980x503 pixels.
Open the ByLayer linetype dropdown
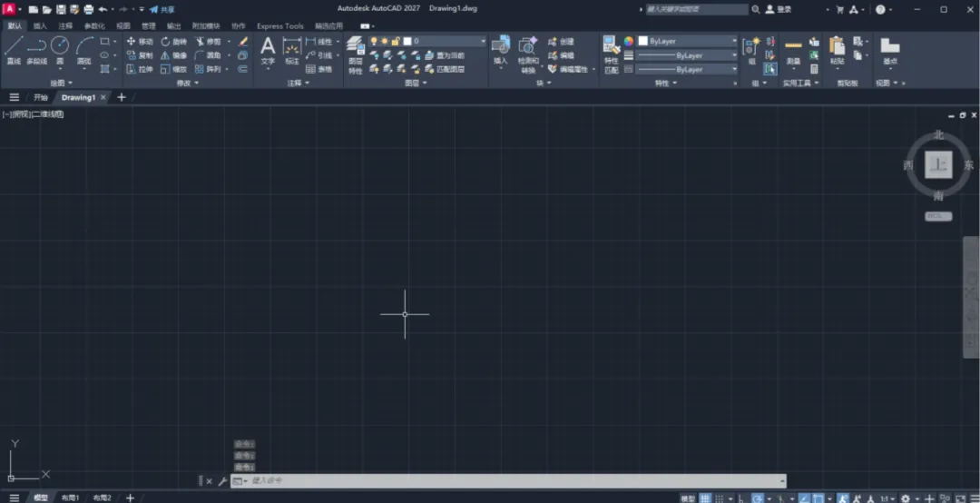point(687,69)
